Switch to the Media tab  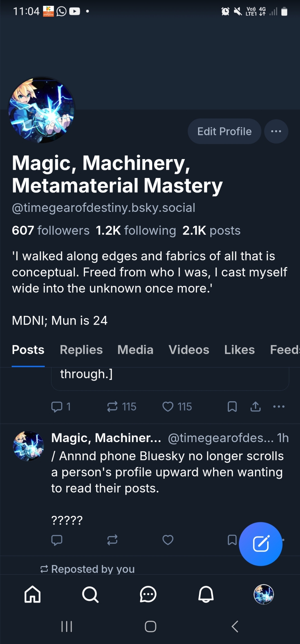(135, 350)
